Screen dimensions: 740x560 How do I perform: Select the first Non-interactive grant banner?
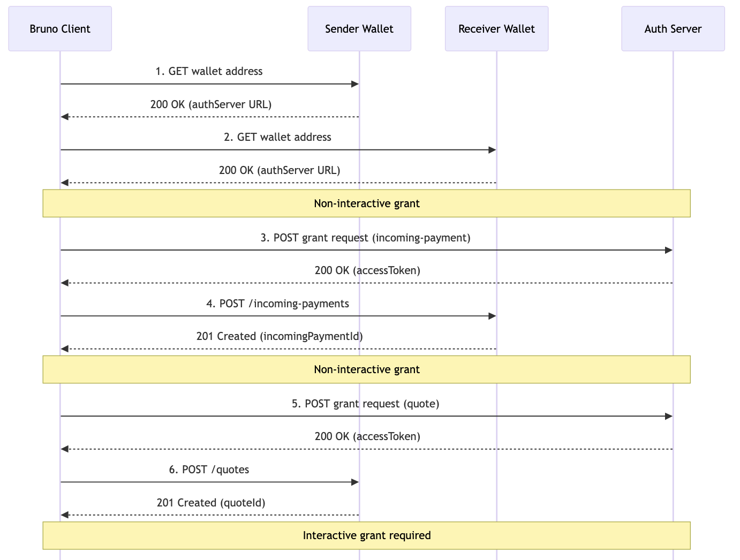pos(367,203)
